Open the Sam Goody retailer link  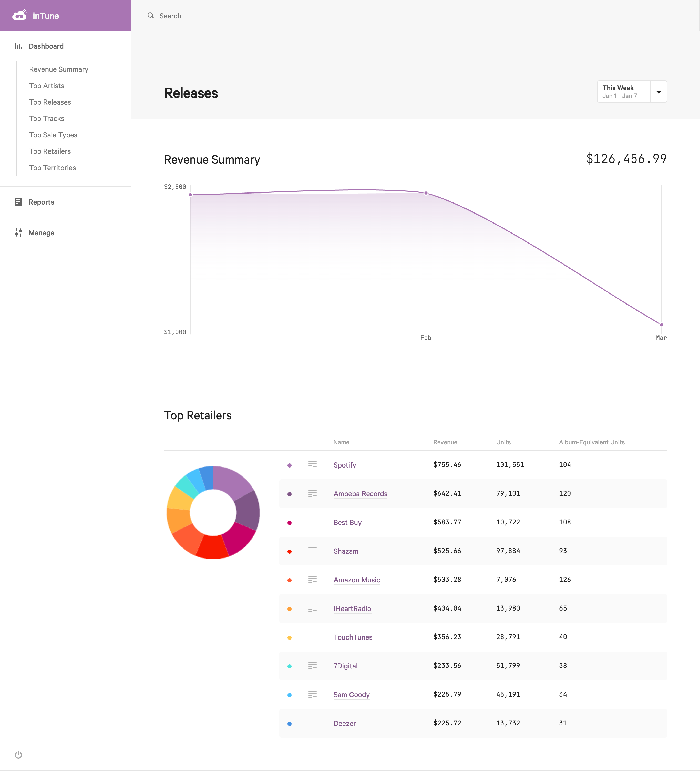(x=351, y=695)
